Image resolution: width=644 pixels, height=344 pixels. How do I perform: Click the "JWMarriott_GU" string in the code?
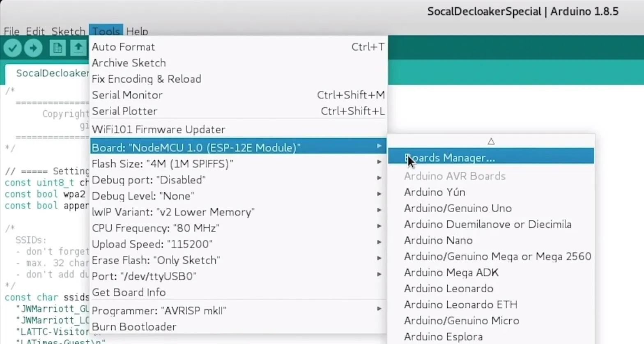coord(53,309)
